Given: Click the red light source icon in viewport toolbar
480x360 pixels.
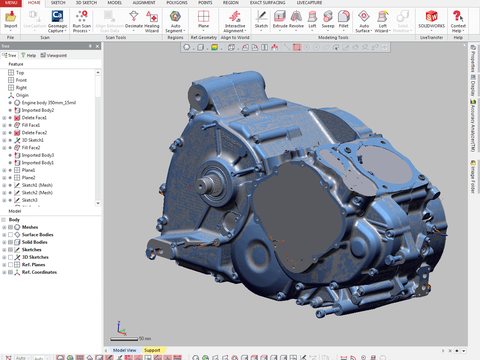Looking at the screenshot, I should click(x=275, y=47).
